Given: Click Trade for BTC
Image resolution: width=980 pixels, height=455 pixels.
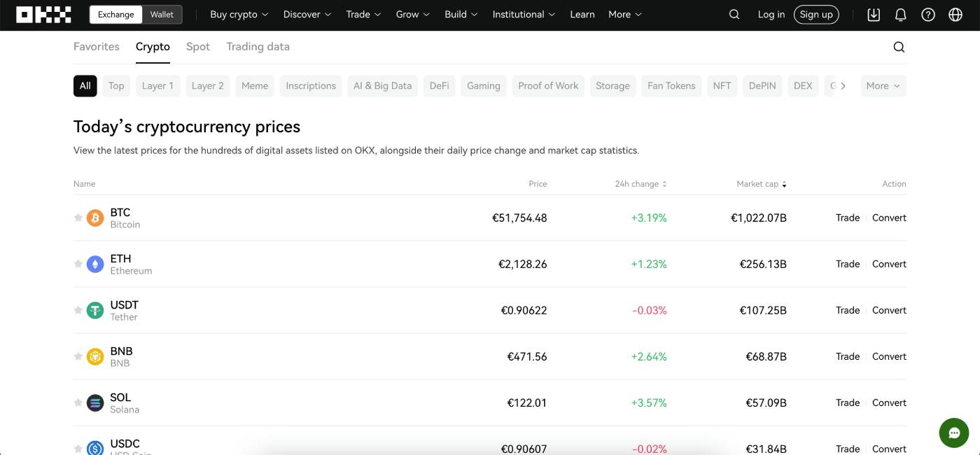Looking at the screenshot, I should pos(848,218).
